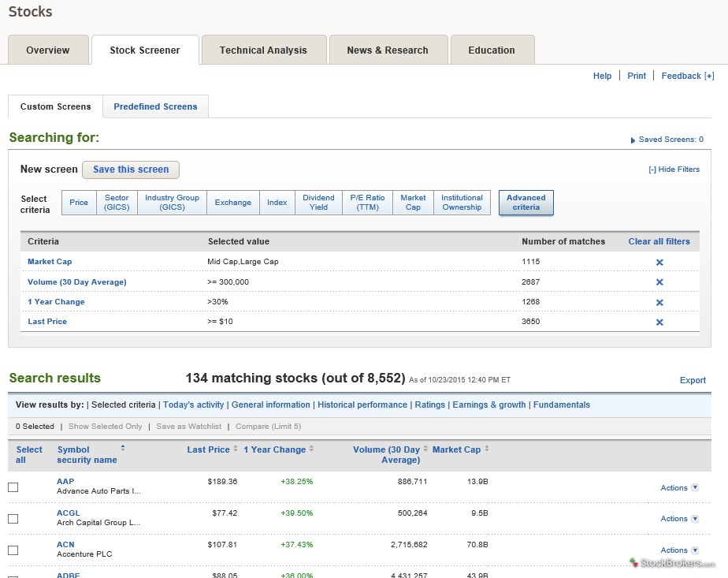Collapse filters with Hide Filters link

(674, 170)
